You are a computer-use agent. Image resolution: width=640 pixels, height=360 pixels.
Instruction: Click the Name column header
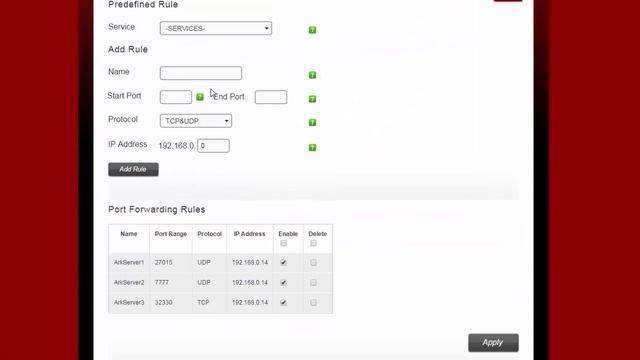tap(129, 234)
